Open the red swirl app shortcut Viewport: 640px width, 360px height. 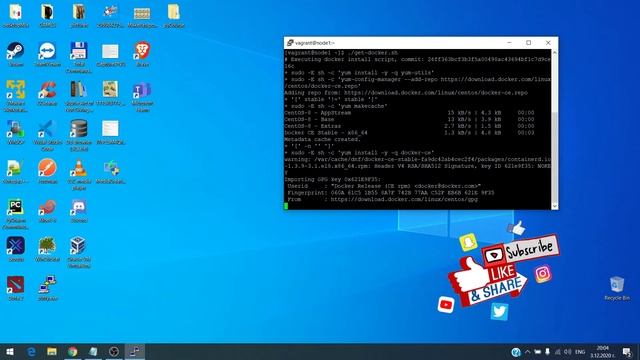47,211
